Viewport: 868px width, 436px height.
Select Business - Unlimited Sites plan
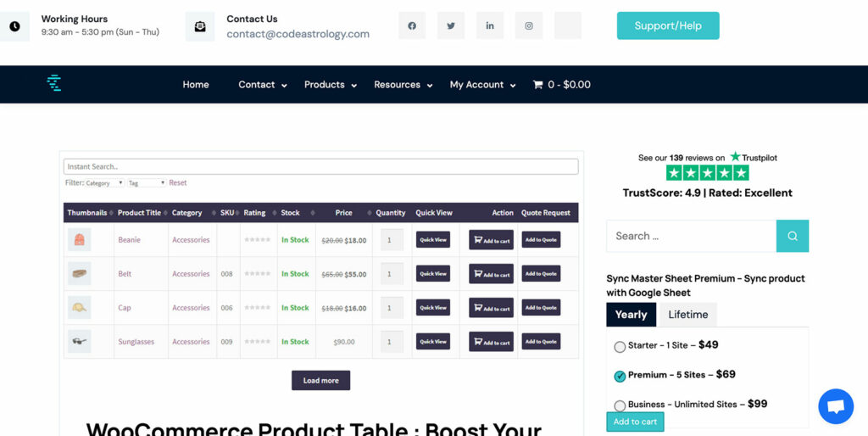coord(620,405)
